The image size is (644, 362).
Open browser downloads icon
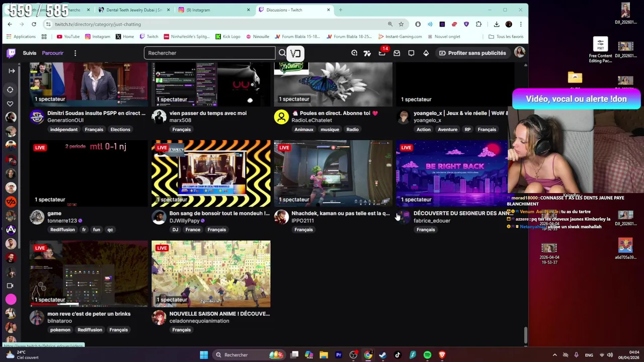pyautogui.click(x=497, y=24)
